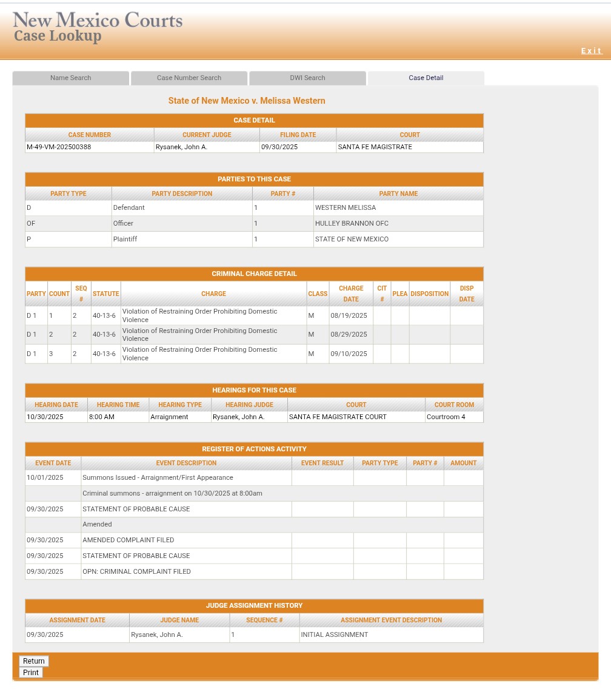Viewport: 611px width, 700px height.
Task: Click OPN: CRIMINAL COMPLAINT FILED entry
Action: coord(136,571)
